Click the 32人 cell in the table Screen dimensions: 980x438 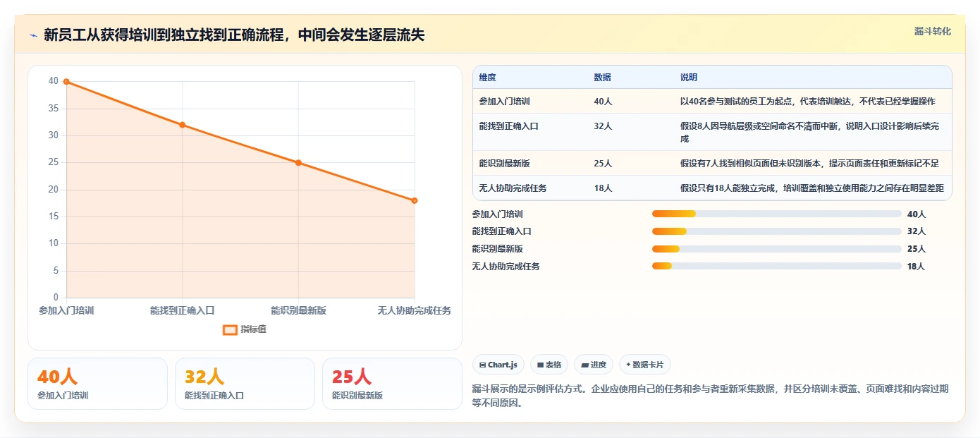[630, 132]
